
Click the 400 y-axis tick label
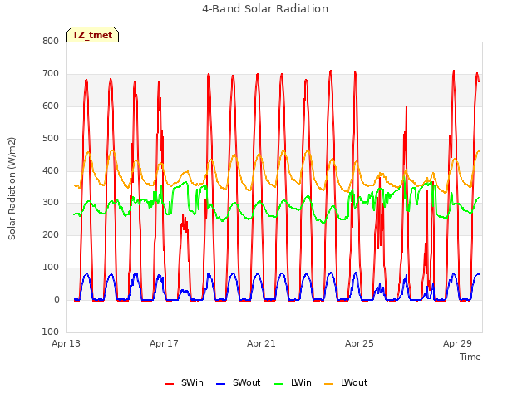click(x=51, y=170)
